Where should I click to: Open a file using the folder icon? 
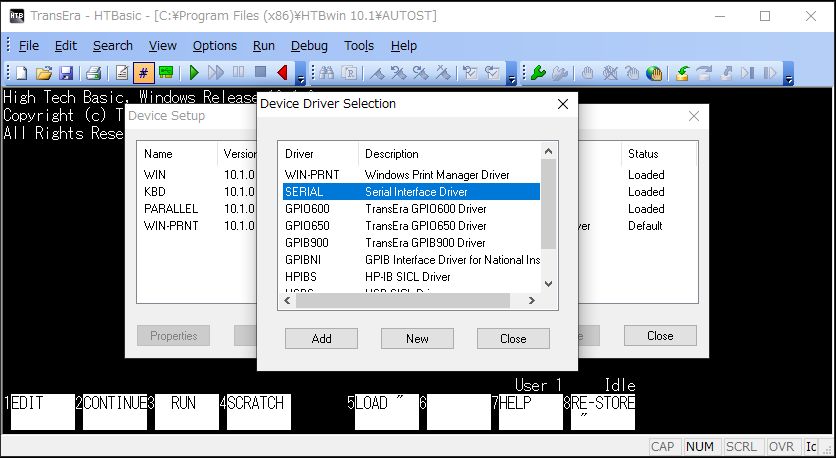[44, 73]
